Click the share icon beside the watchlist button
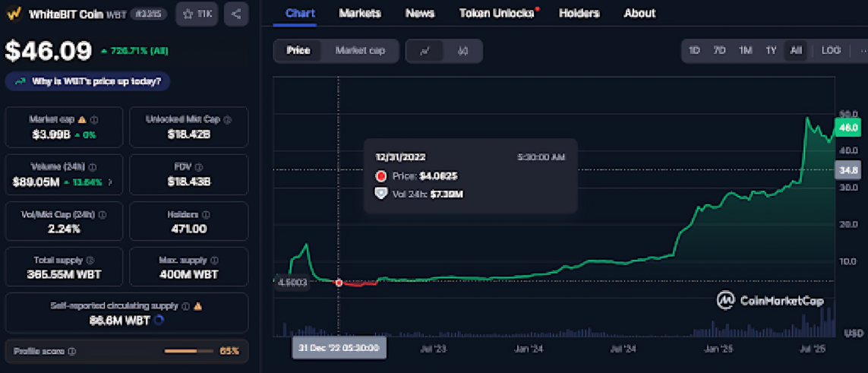The height and width of the screenshot is (373, 868). (x=236, y=14)
